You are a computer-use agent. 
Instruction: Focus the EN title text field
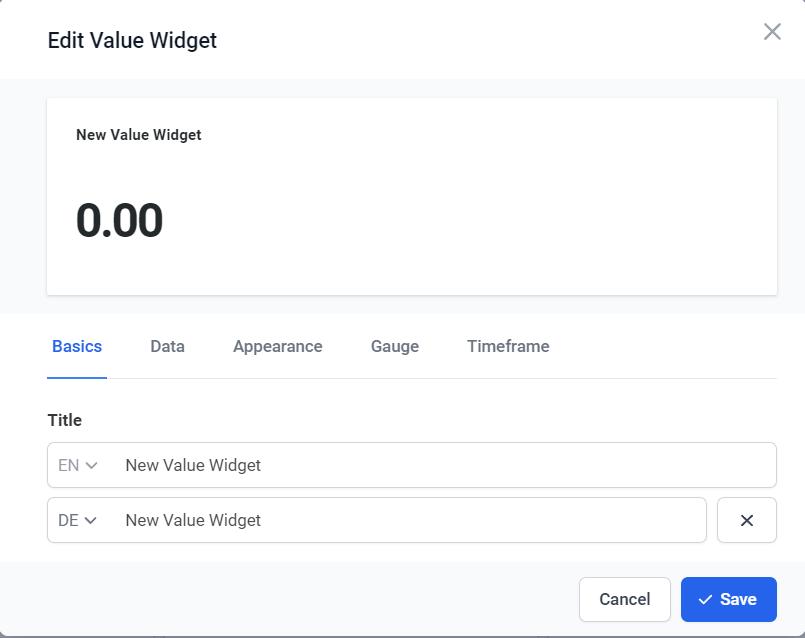pos(440,465)
